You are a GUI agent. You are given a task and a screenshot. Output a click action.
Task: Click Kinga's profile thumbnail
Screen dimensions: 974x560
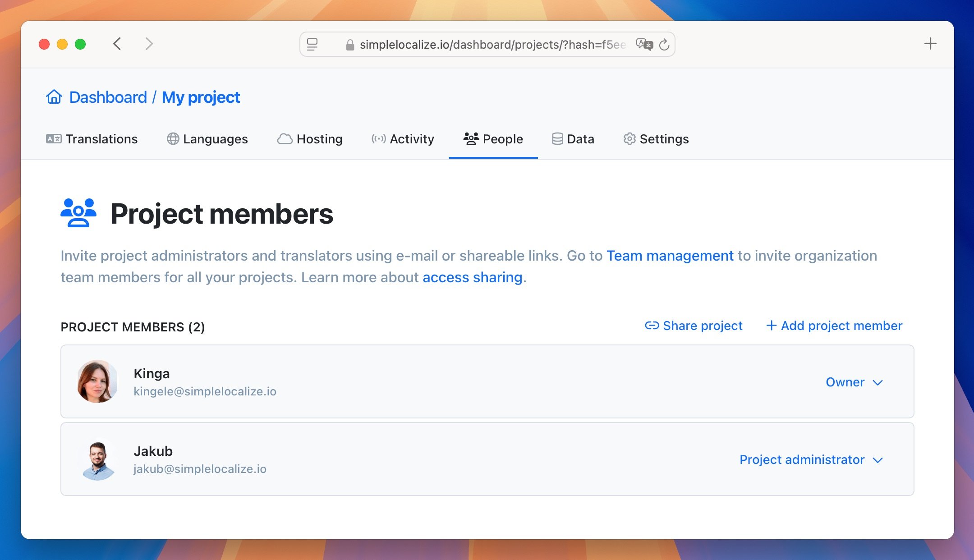tap(96, 381)
